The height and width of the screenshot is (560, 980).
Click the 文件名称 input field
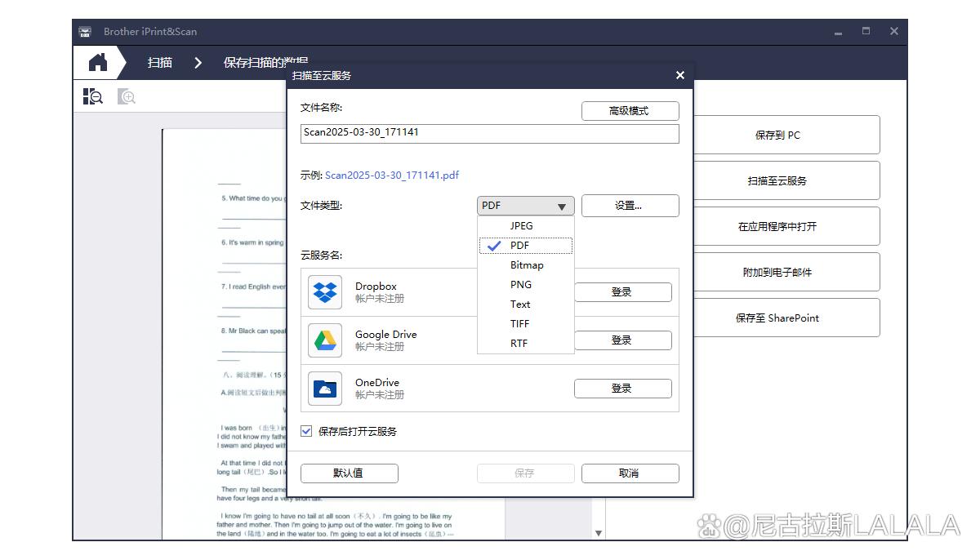489,133
